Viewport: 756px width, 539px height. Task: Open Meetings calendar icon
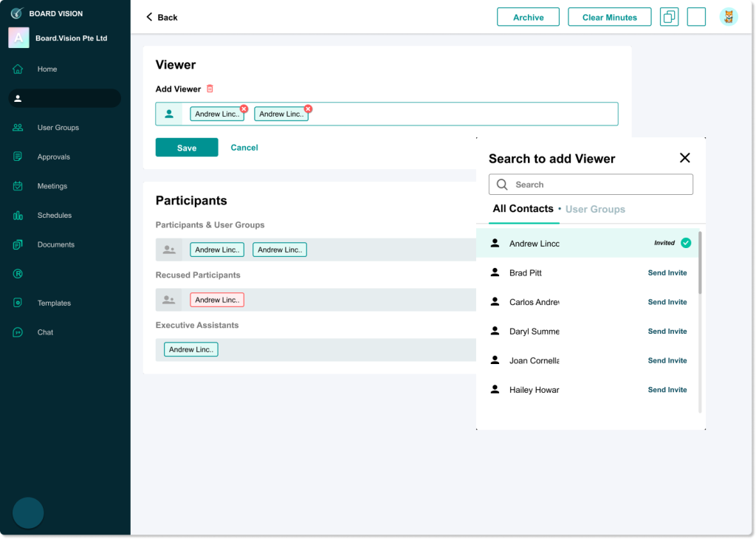click(x=18, y=186)
